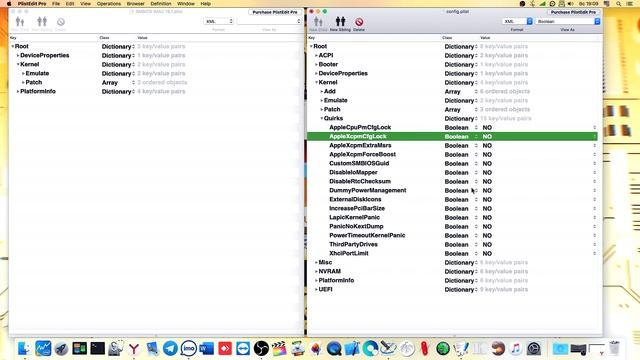Open the Apple menu

pos(9,4)
